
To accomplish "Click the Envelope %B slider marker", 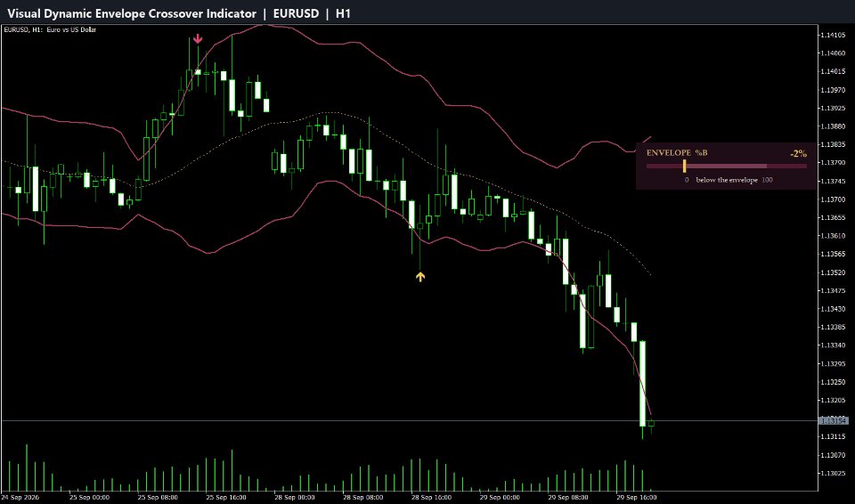I will click(684, 166).
